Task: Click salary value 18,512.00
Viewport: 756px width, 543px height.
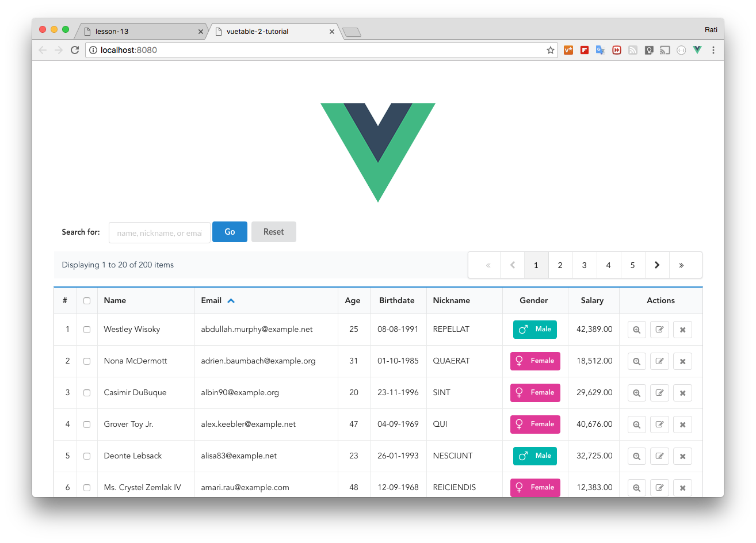Action: (594, 361)
